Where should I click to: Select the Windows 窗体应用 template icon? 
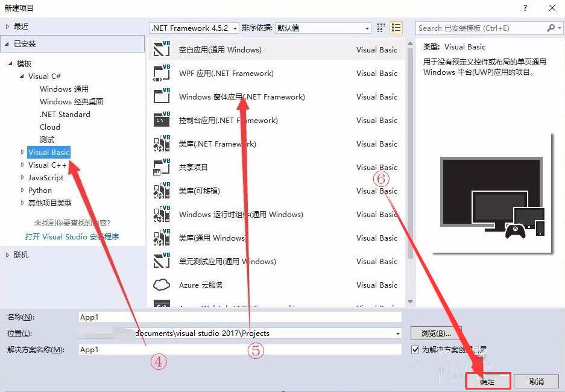[x=161, y=96]
